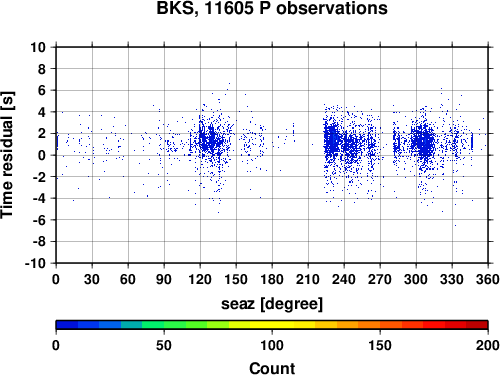Click the plot title BKS P observations
This screenshot has width=500, height=375.
point(272,8)
